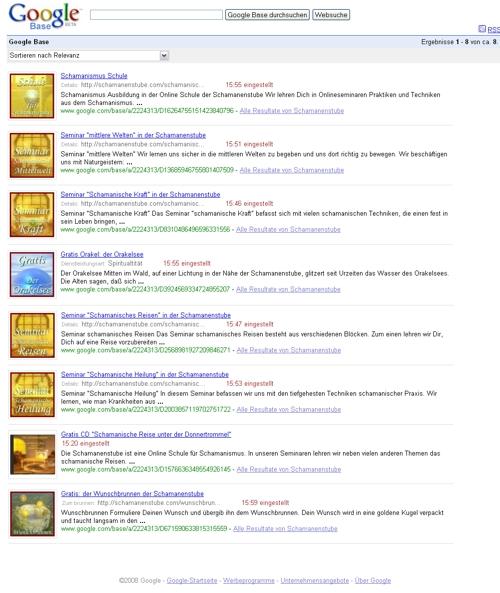
Task: Open Gratis Orakel: der Orakelsee link
Action: 102,254
